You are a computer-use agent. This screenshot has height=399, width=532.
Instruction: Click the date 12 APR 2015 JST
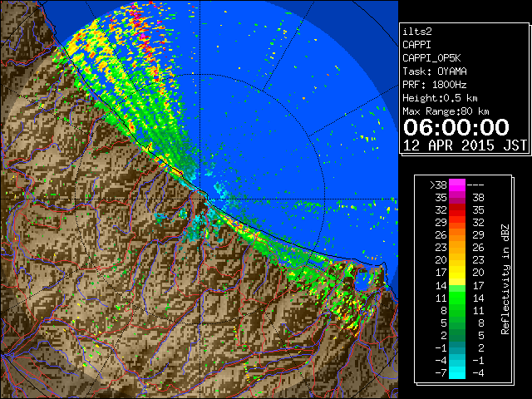click(x=465, y=145)
